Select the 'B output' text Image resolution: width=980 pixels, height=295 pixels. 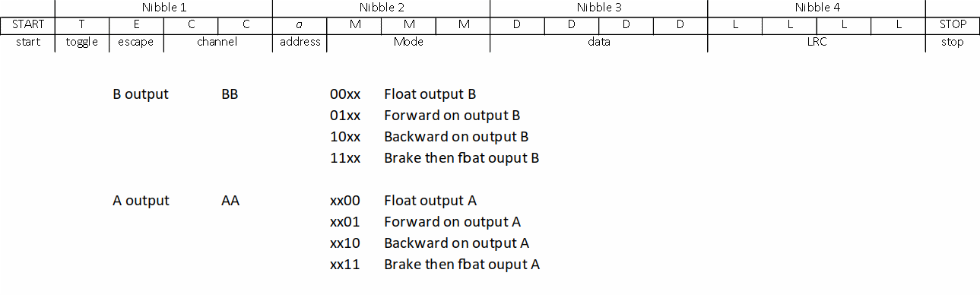coord(141,94)
